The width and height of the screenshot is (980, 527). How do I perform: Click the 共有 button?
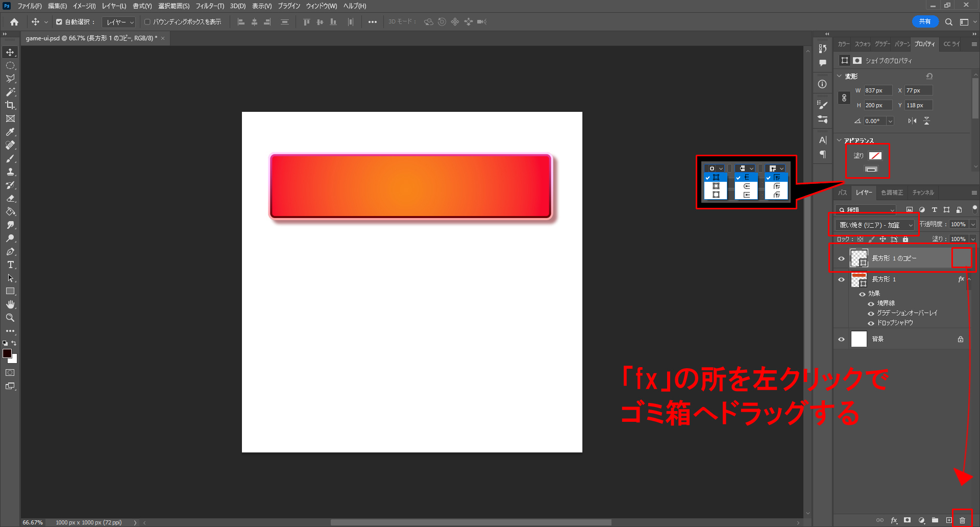coord(924,21)
